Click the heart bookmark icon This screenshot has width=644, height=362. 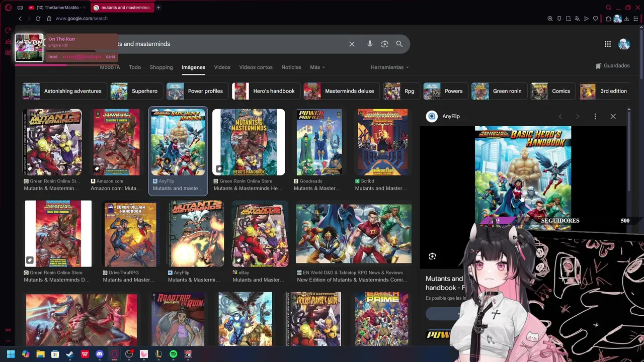coord(596,19)
